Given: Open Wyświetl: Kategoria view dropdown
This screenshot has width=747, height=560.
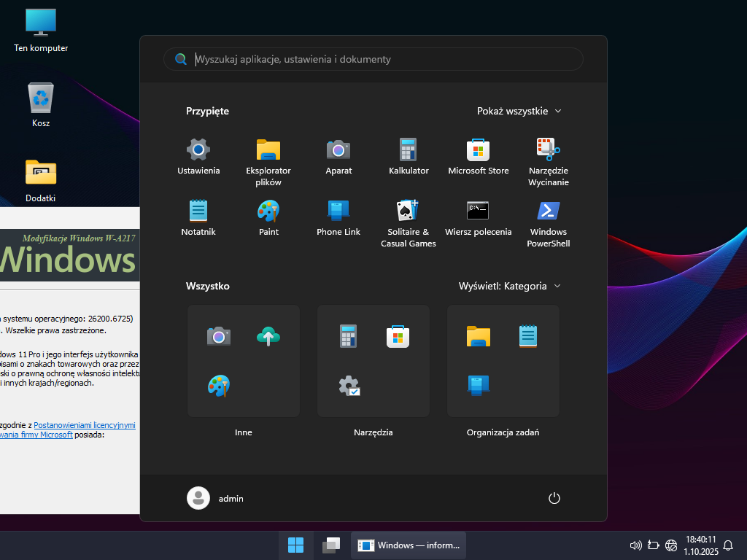Looking at the screenshot, I should (x=509, y=286).
